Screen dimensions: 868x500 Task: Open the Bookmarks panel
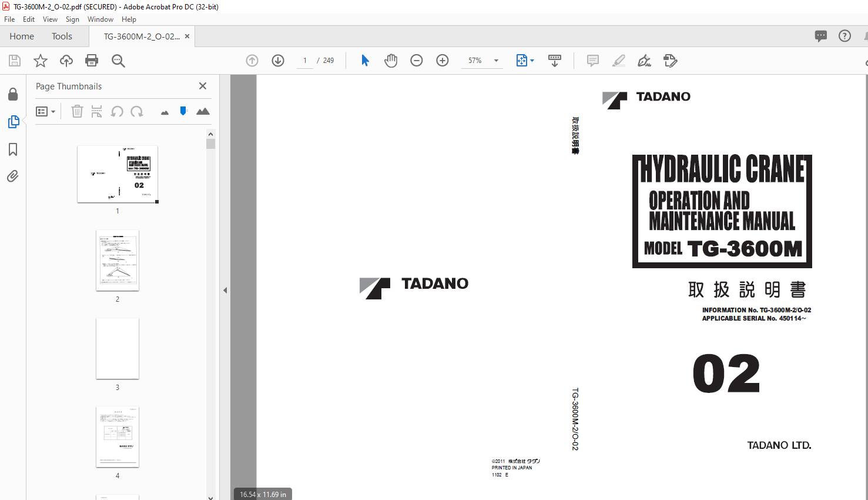13,149
